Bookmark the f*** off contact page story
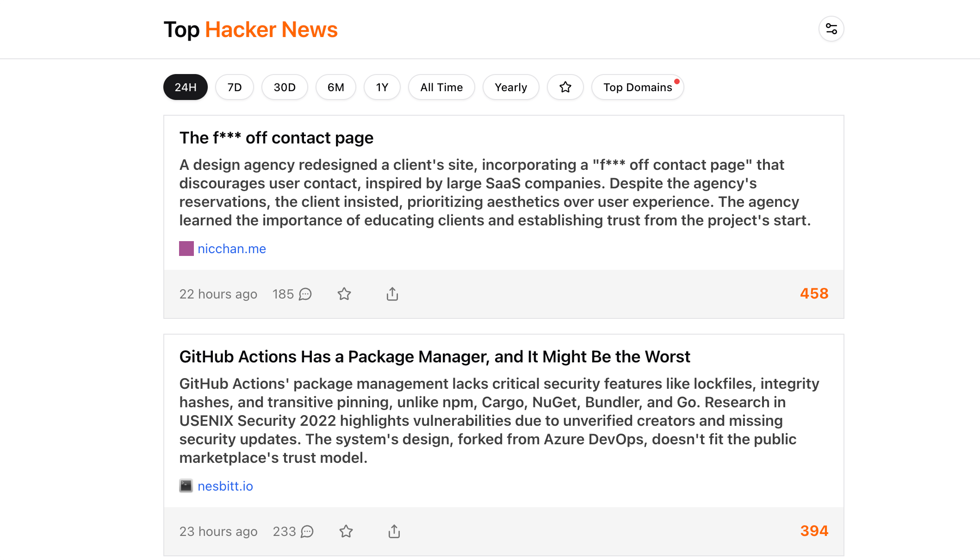This screenshot has width=980, height=560. tap(344, 294)
